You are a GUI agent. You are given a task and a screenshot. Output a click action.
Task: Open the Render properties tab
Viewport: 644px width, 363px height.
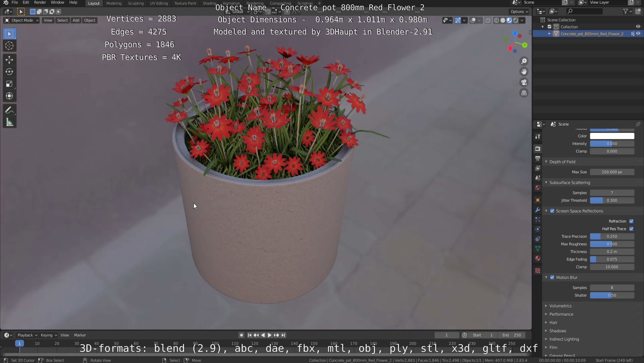[538, 149]
